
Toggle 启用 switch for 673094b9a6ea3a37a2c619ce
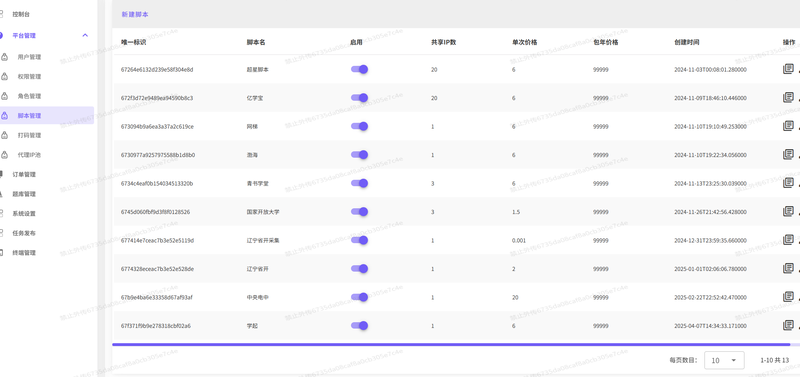pyautogui.click(x=359, y=127)
